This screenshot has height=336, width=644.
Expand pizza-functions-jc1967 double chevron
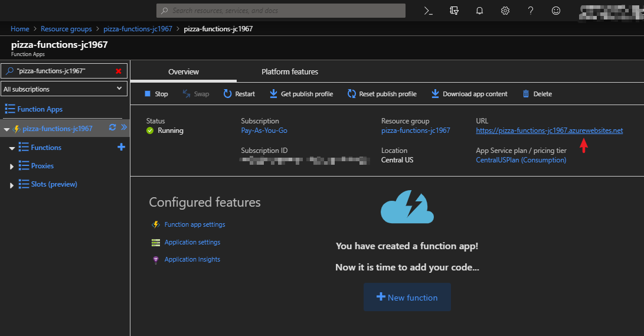coord(123,128)
